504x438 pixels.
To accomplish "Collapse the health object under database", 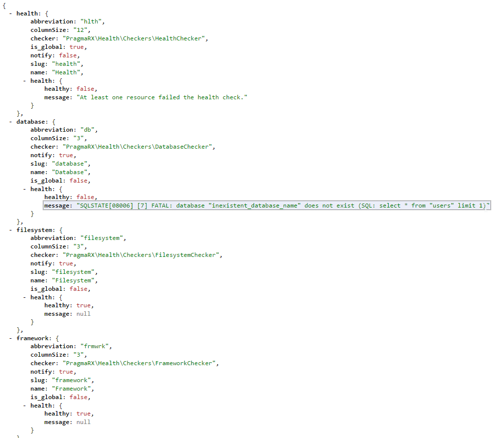I will pos(24,189).
